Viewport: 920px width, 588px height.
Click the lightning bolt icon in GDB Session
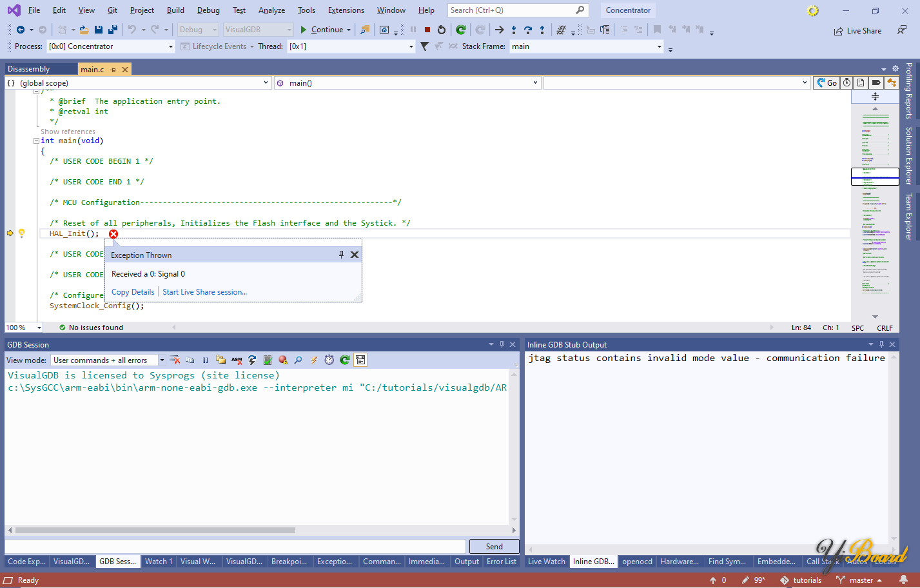point(314,360)
